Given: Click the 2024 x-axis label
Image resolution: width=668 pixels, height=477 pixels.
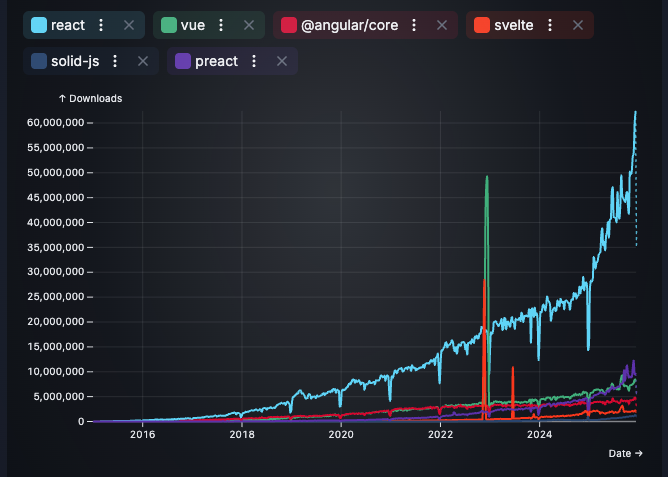Looking at the screenshot, I should pyautogui.click(x=539, y=434).
